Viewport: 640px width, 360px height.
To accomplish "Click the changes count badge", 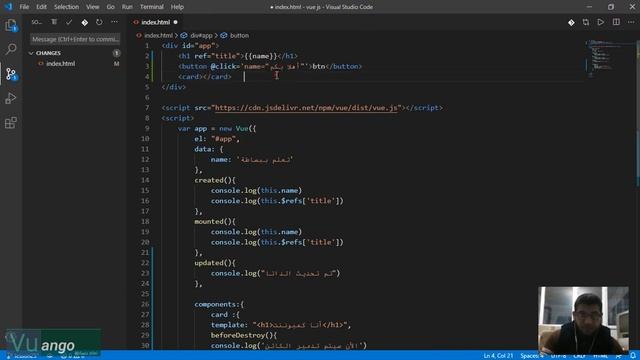I will click(x=116, y=53).
